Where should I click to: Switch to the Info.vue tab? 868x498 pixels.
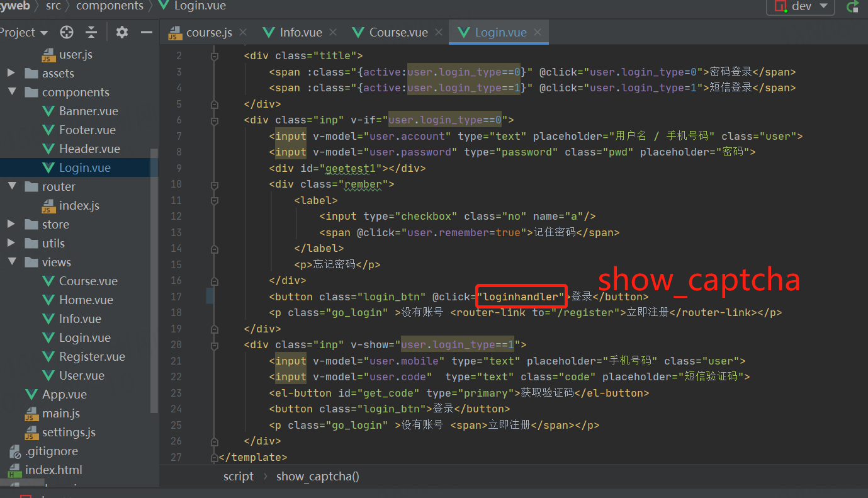301,32
